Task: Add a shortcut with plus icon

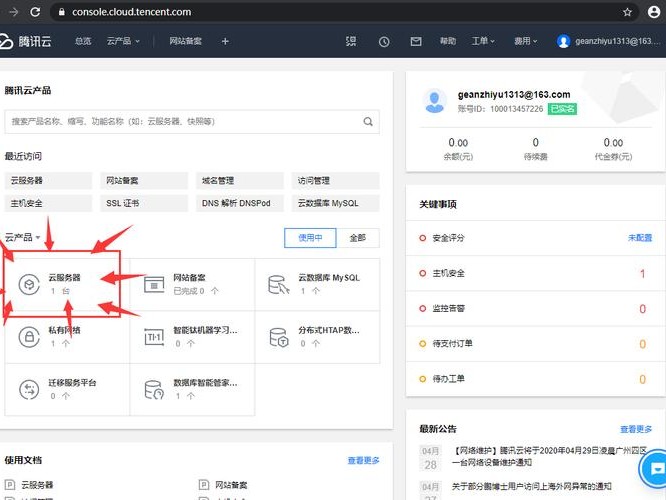Action: (225, 41)
